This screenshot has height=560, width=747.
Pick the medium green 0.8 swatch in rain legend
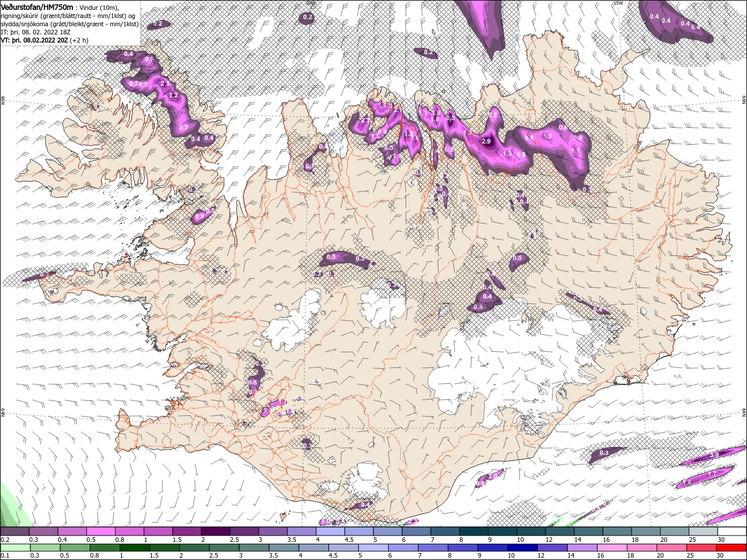[104, 547]
